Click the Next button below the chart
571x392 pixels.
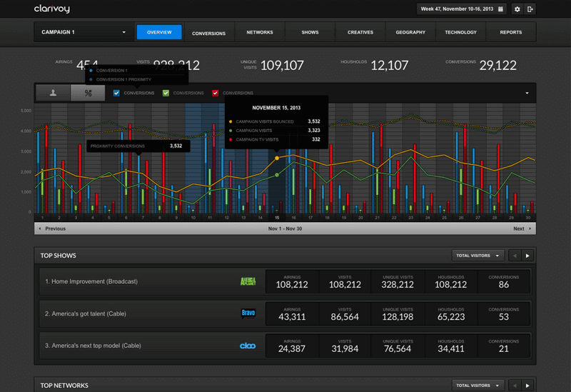pos(521,229)
